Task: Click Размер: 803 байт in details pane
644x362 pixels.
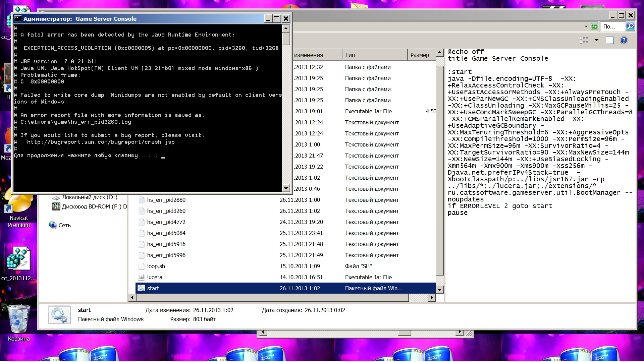Action: [x=193, y=319]
